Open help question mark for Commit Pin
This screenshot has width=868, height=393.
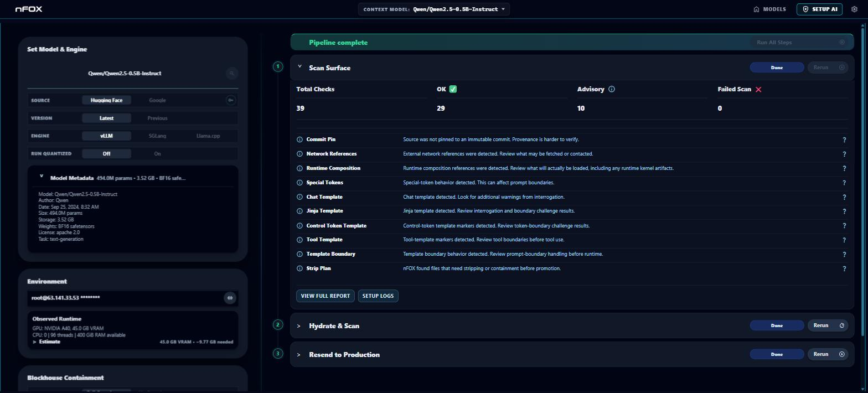coord(844,140)
